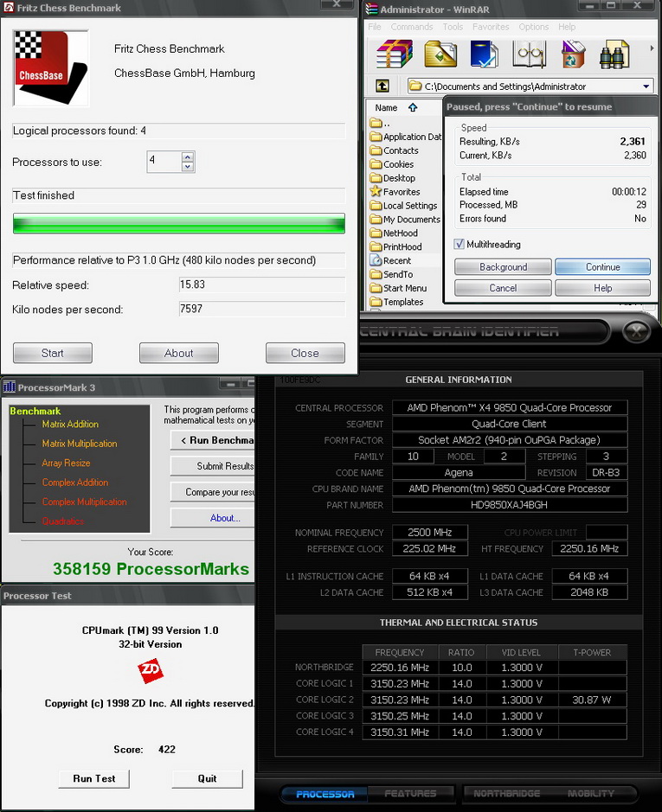Click the Fritz Chess Benchmark Close button
Image resolution: width=662 pixels, height=812 pixels.
pyautogui.click(x=305, y=353)
